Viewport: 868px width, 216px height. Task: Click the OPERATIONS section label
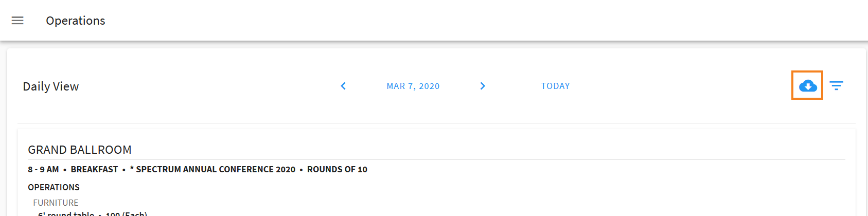54,187
